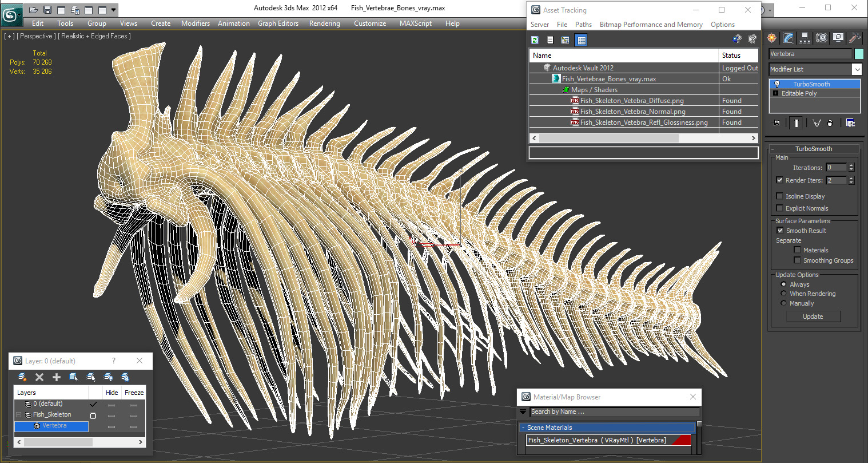Click the tree view icon in Asset Tracking
This screenshot has width=868, height=463.
pyautogui.click(x=566, y=40)
